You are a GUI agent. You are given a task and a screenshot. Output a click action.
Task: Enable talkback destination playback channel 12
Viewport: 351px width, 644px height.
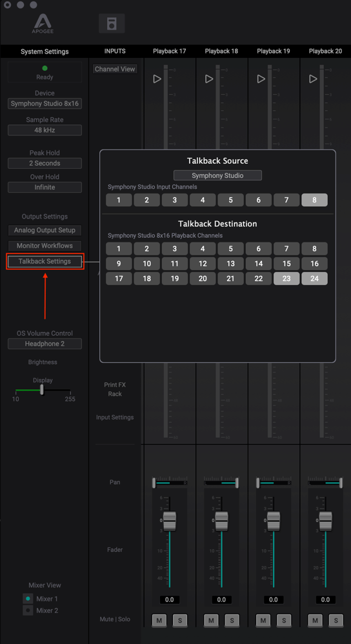click(203, 264)
